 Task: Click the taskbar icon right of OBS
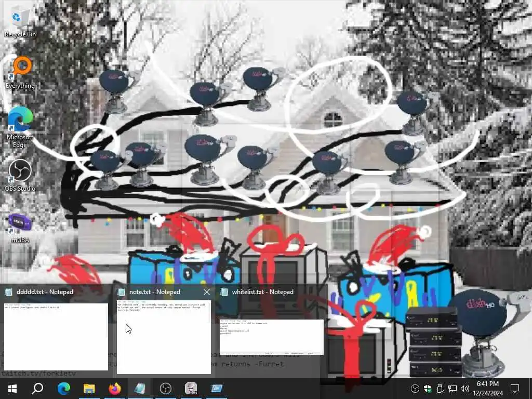pyautogui.click(x=191, y=389)
